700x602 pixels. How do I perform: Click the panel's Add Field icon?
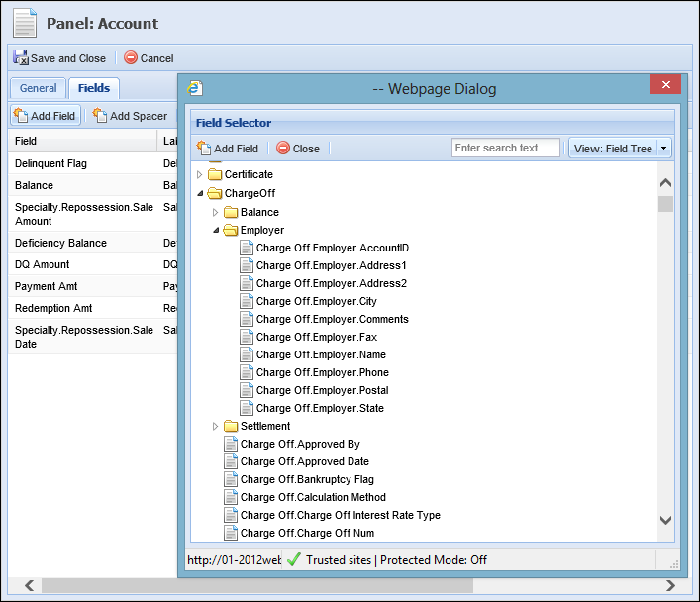click(x=21, y=115)
